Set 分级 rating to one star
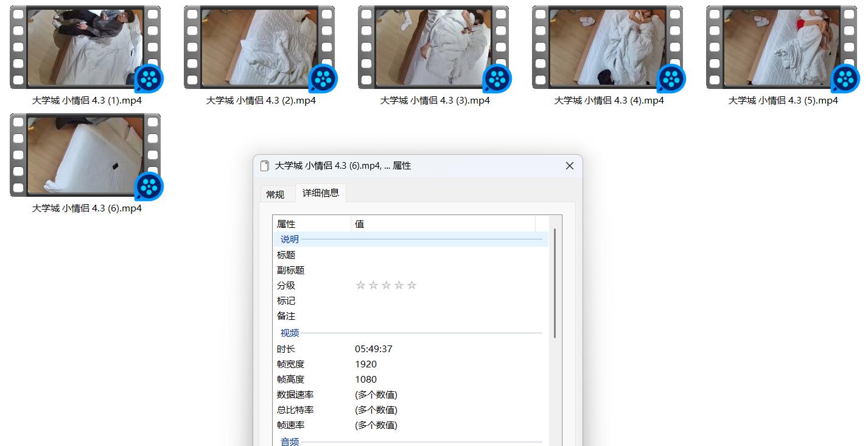The image size is (868, 446). [360, 285]
